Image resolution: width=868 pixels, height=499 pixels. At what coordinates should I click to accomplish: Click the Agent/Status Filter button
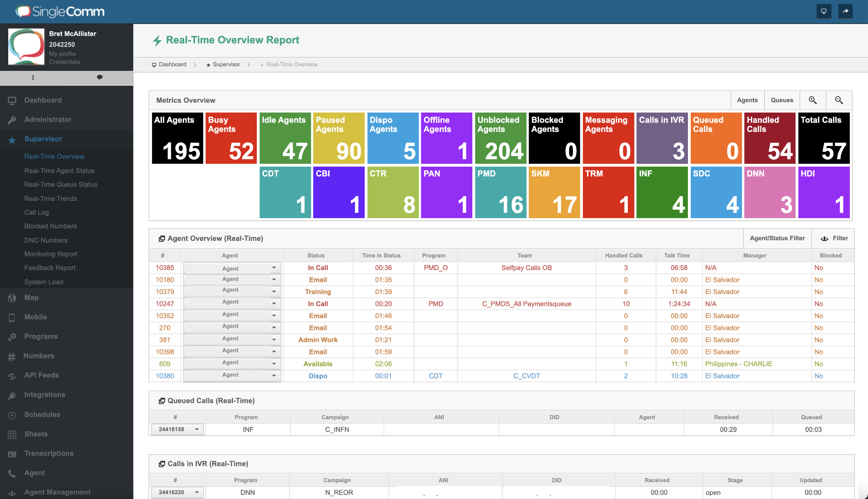pos(777,238)
